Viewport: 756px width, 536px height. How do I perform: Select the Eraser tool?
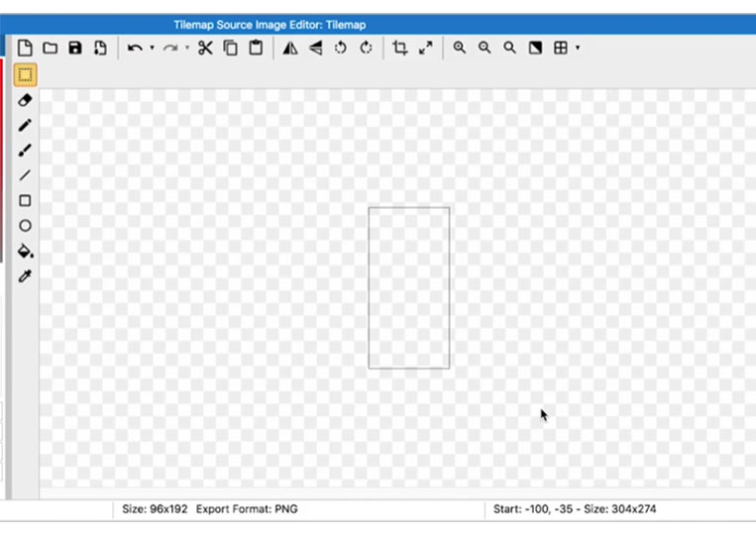pos(25,100)
